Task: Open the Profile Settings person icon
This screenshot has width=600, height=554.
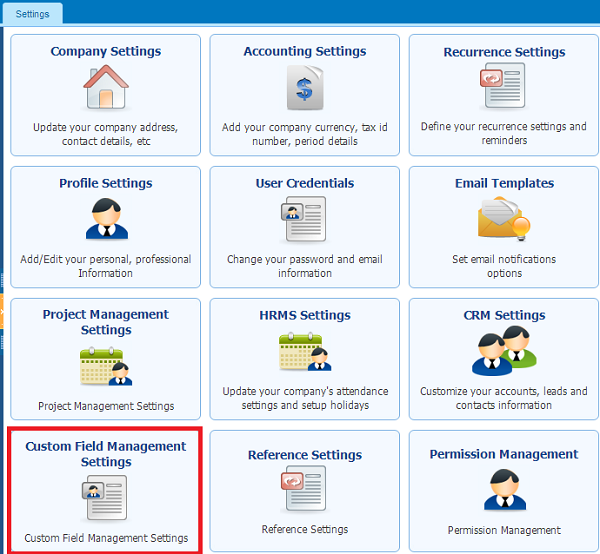Action: point(107,219)
